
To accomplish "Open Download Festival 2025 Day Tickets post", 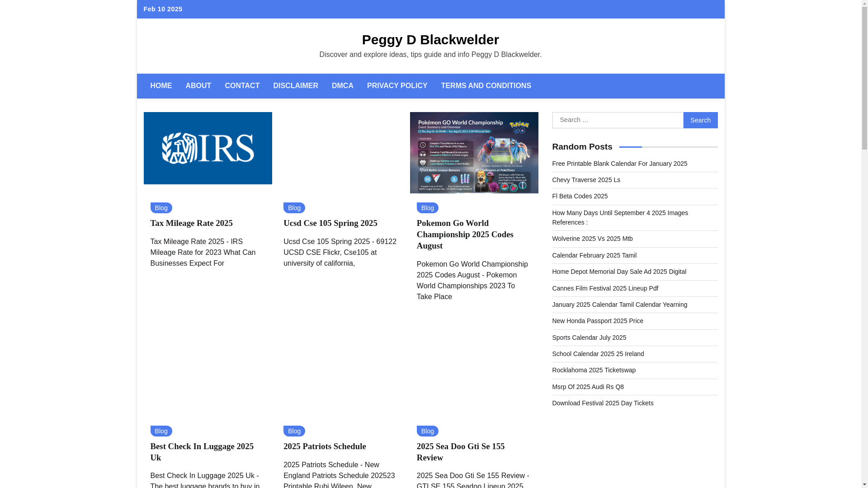I will (x=603, y=403).
